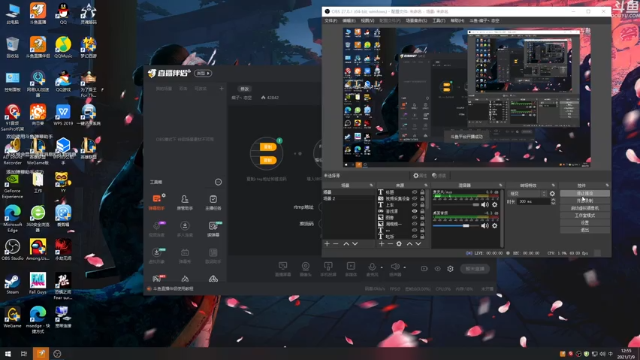Add a new source in OBS Sources panel
The width and height of the screenshot is (640, 360).
(x=381, y=244)
